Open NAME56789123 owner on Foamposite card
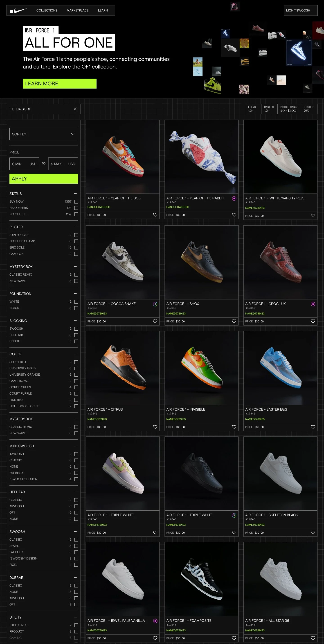 tap(176, 630)
